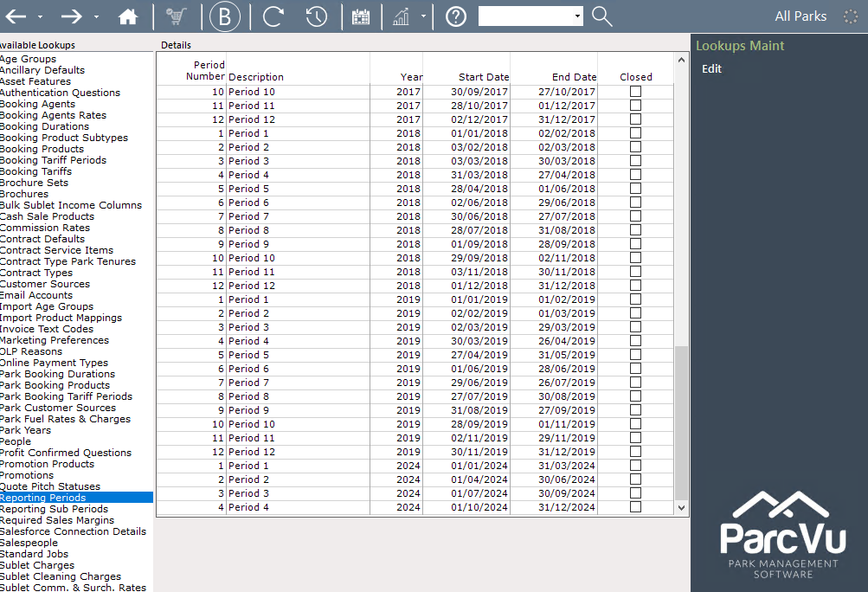Open the shopping cart icon

(x=176, y=16)
